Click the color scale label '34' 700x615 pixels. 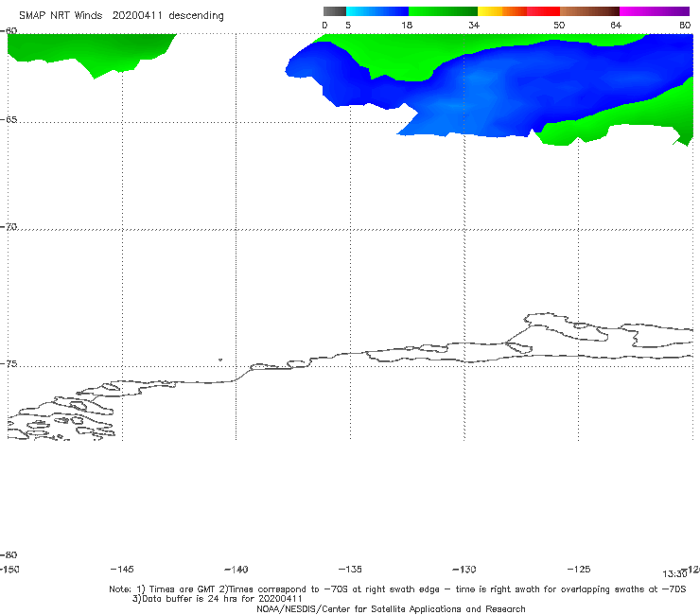coord(474,25)
